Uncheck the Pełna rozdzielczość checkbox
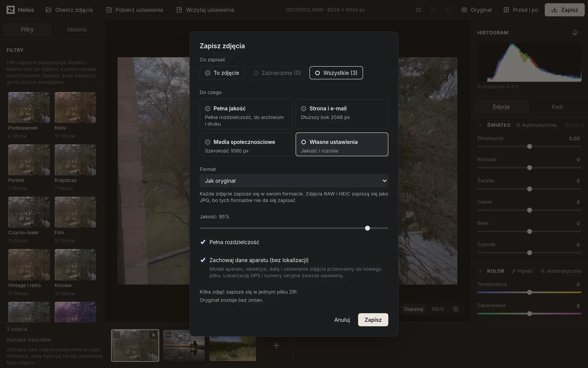The width and height of the screenshot is (588, 368). click(203, 242)
